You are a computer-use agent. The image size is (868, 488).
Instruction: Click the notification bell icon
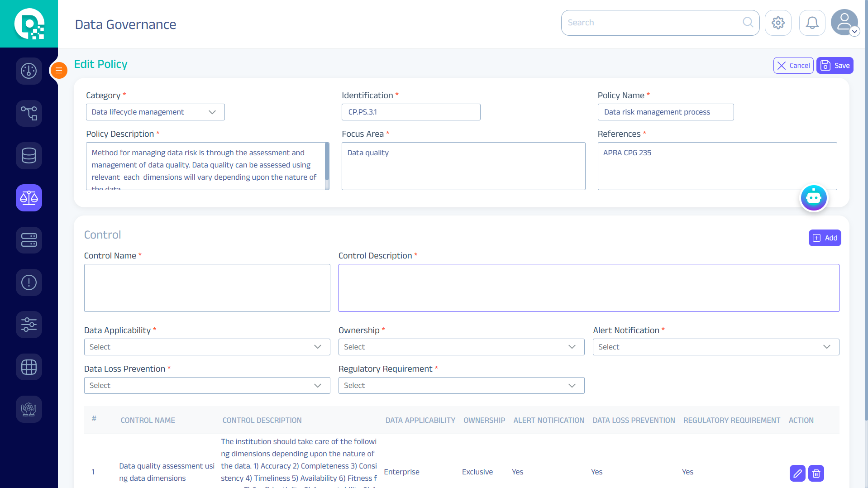[x=812, y=23]
